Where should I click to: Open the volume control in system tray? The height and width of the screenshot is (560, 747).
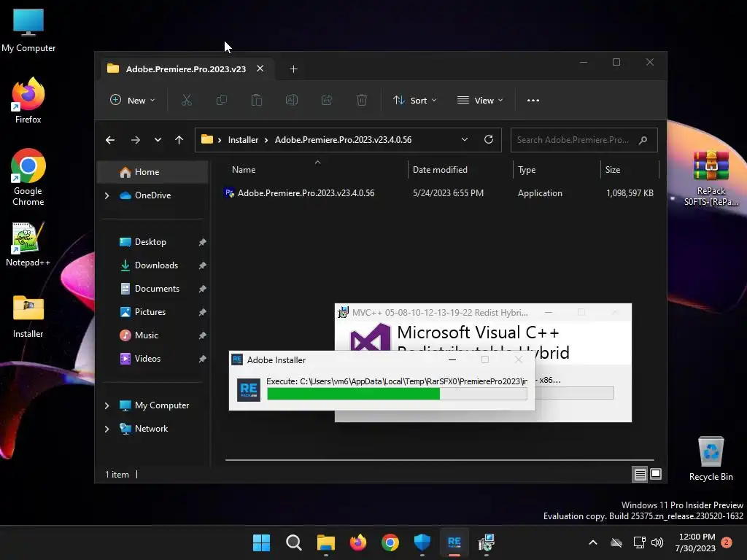657,542
